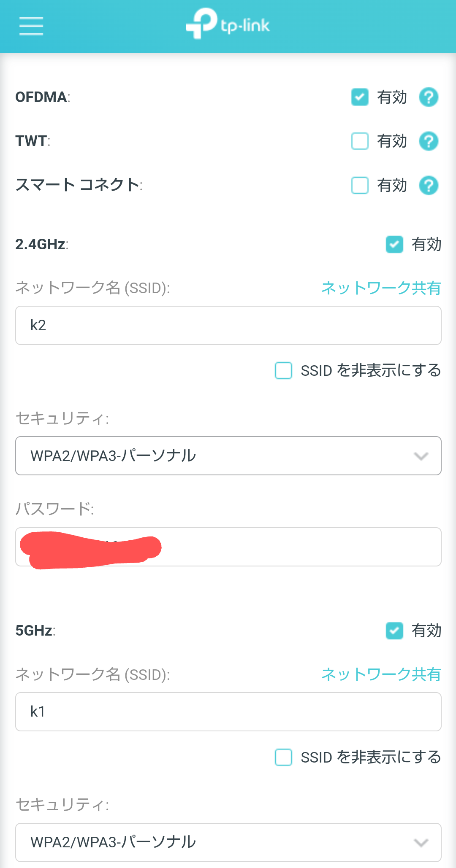Image resolution: width=456 pixels, height=868 pixels.
Task: Expand the 2.4GHz security dropdown
Action: click(x=228, y=456)
